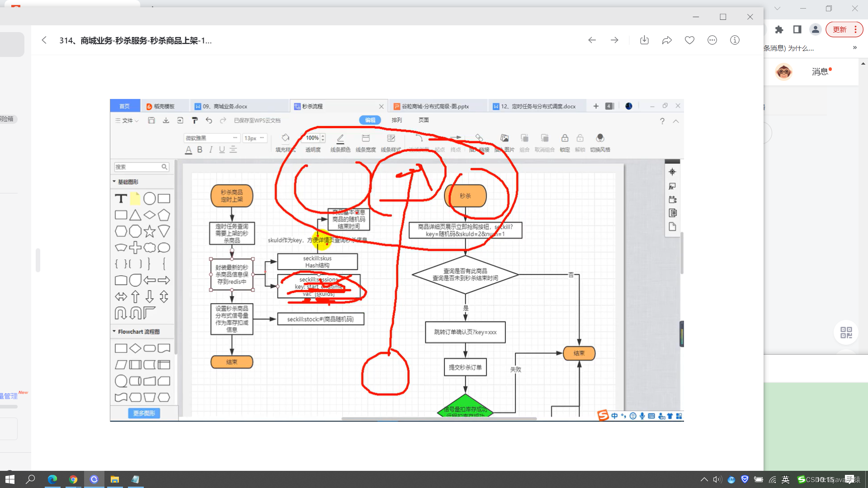Toggle the heart favorite icon
This screenshot has width=868, height=488.
689,40
